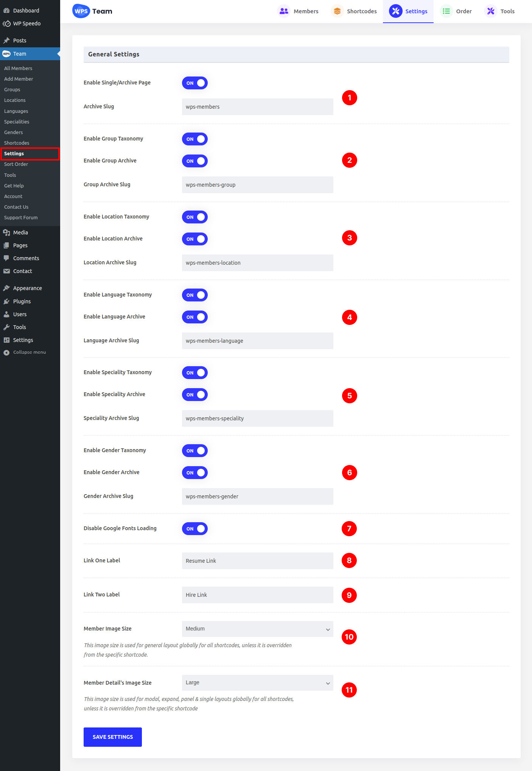Click the Members people icon in top navigation
Screen dimensions: 532x771
tap(284, 11)
